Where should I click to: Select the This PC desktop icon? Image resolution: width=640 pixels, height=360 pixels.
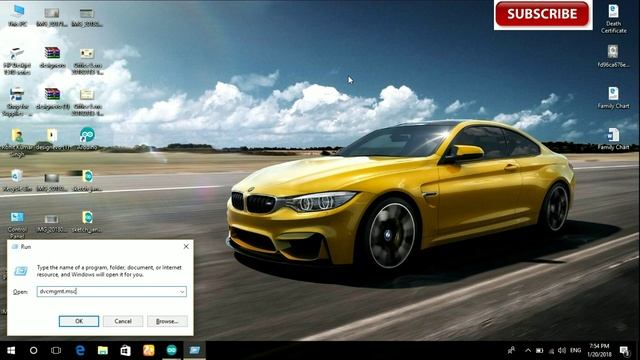[x=18, y=16]
